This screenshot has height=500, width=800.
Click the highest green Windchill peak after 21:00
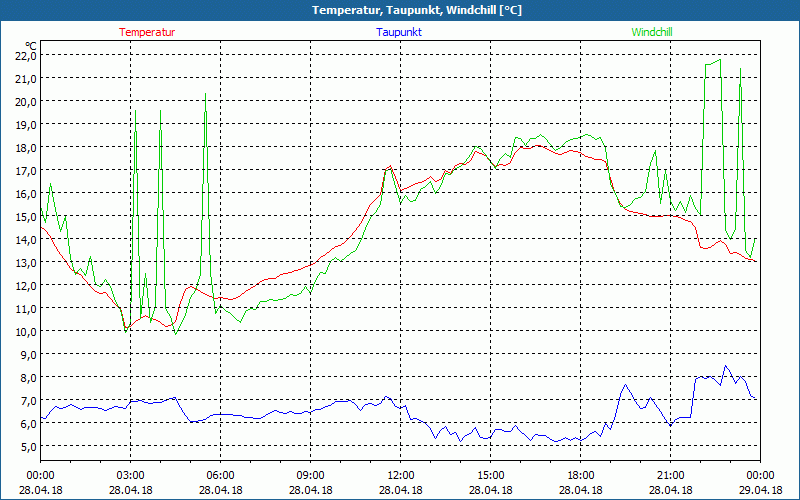(718, 60)
